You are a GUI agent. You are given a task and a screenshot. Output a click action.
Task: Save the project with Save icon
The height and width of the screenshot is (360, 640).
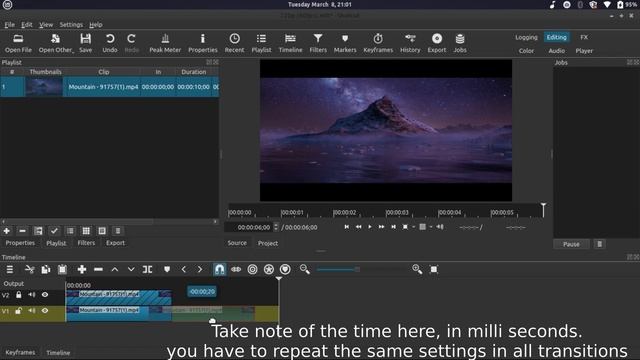(85, 43)
